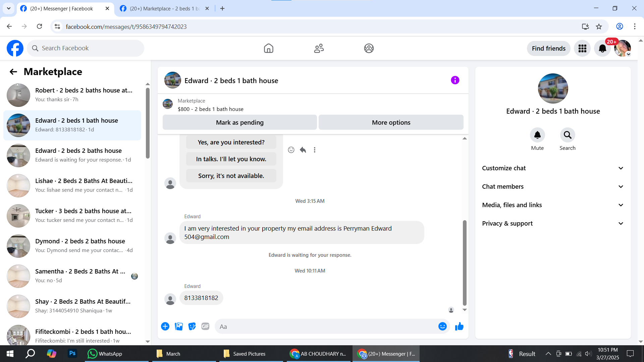This screenshot has width=644, height=362.
Task: Open Windows Start menu
Action: (10, 354)
